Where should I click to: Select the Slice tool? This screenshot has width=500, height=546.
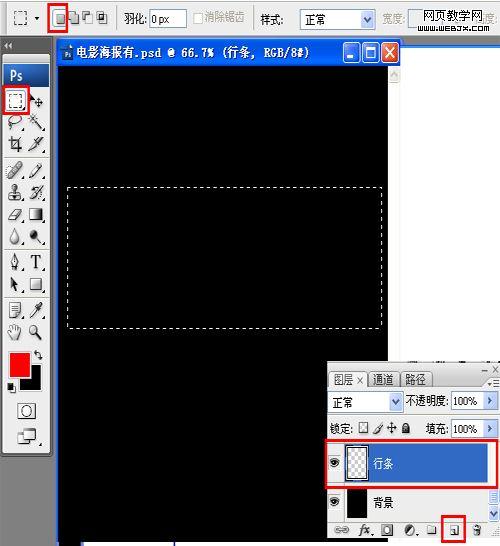pos(36,144)
